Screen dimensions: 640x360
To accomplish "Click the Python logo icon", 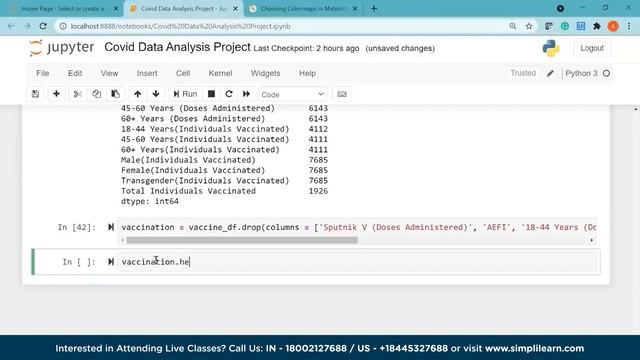I will click(551, 48).
